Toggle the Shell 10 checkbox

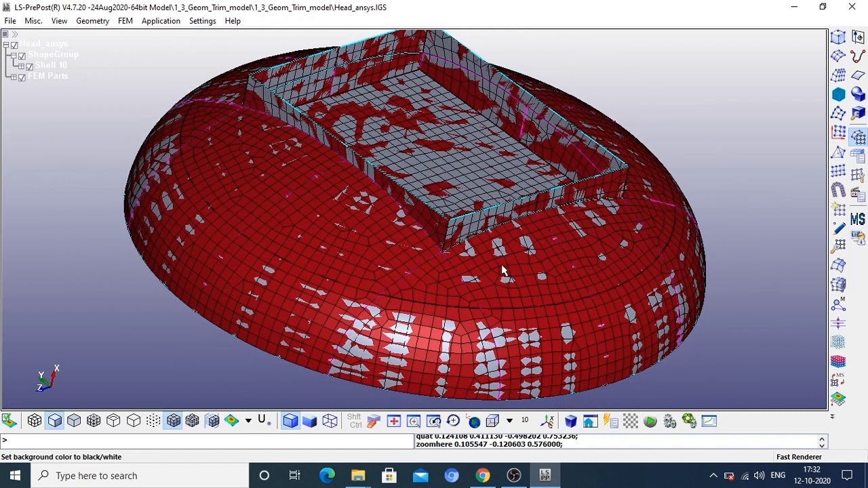(x=29, y=67)
